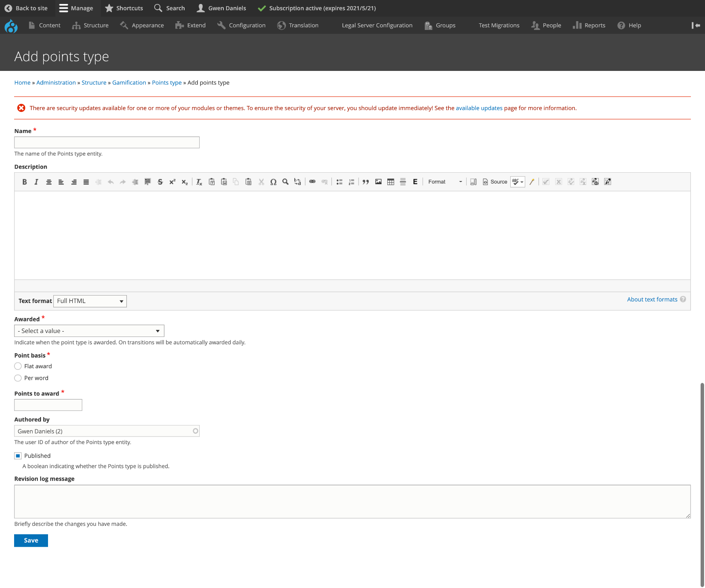The image size is (705, 588).
Task: Open the Translation admin menu
Action: (298, 26)
